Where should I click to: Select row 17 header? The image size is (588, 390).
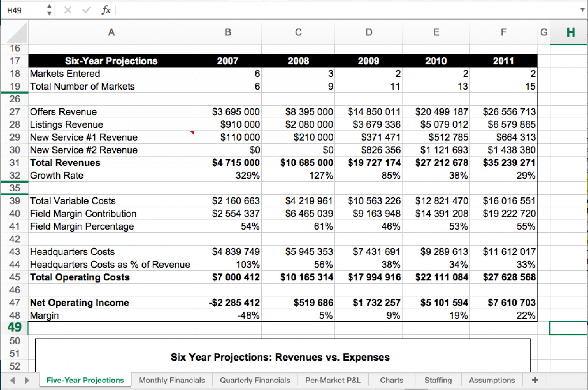[15, 61]
